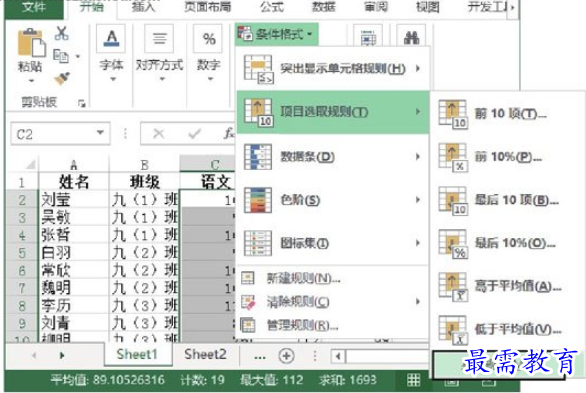Image resolution: width=586 pixels, height=393 pixels.
Task: Click the 图标集 icon sets icon
Action: click(258, 244)
